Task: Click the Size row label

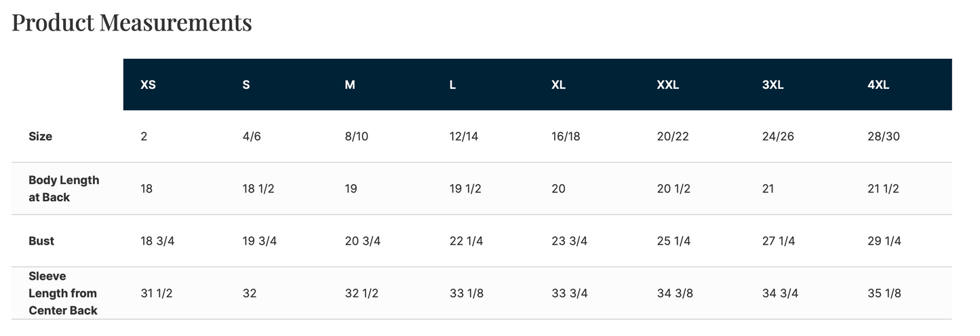Action: 41,136
